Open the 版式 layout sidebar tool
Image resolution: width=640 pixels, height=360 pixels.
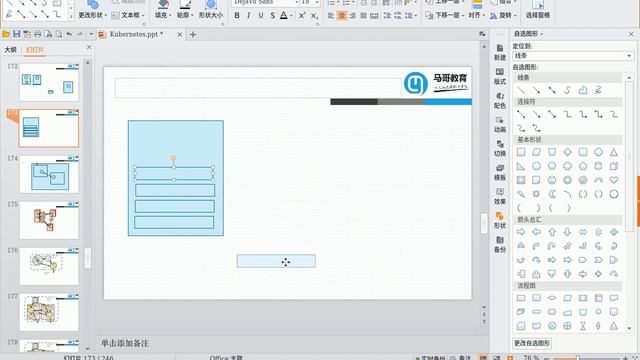(500, 76)
